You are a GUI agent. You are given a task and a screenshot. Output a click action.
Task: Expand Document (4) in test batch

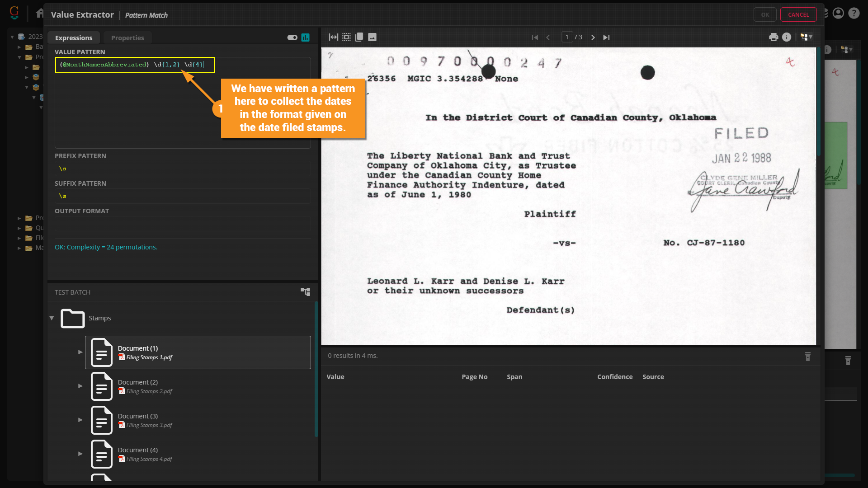click(80, 454)
